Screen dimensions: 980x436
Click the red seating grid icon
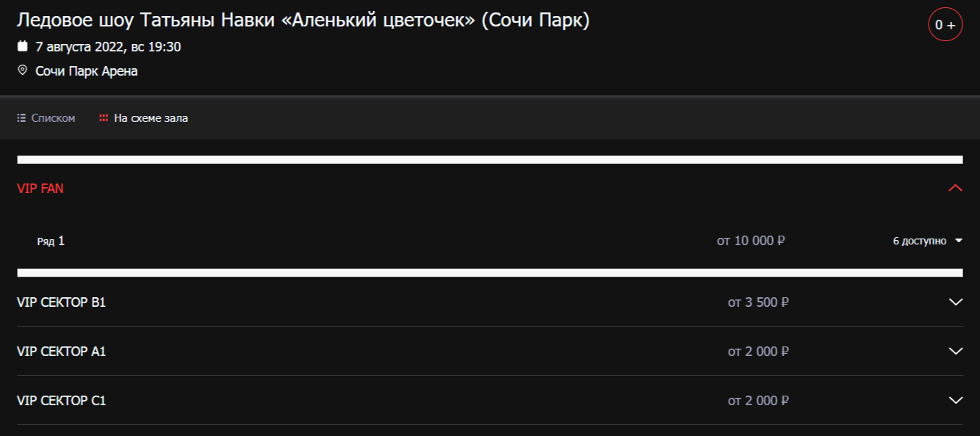[104, 118]
